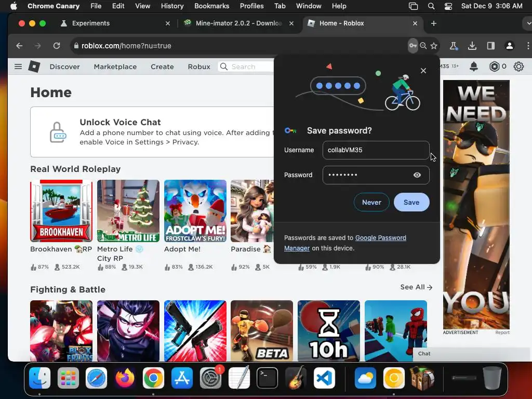Open the Profiles menu

click(x=252, y=6)
